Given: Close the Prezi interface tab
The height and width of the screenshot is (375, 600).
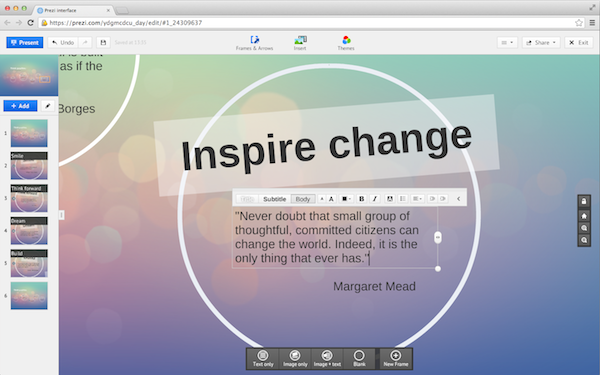Looking at the screenshot, I should pos(108,10).
